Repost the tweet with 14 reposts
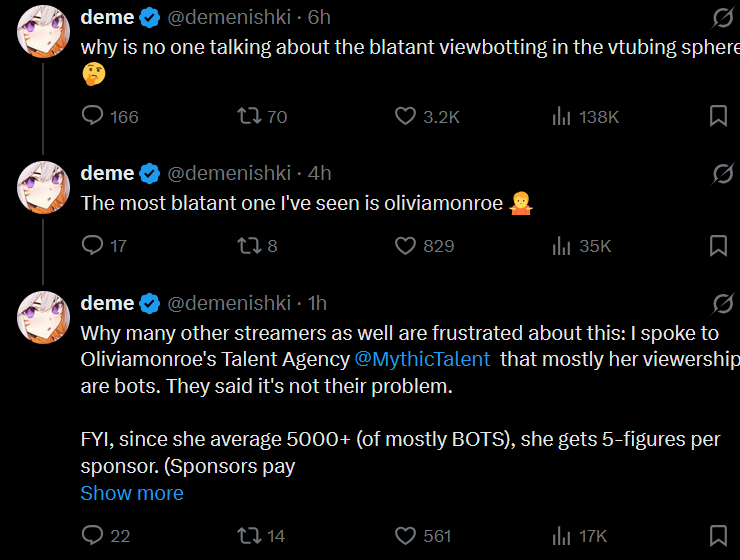Viewport: 740px width, 560px height. point(249,536)
